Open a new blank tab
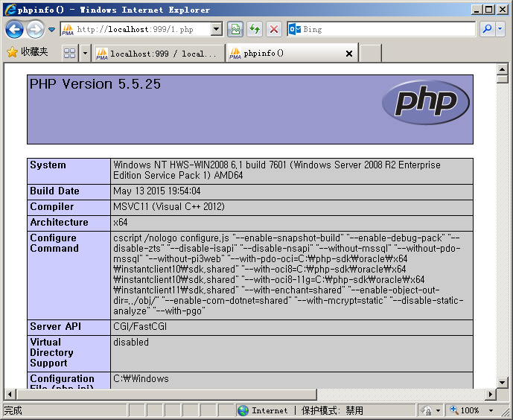513x420 pixels. 370,53
